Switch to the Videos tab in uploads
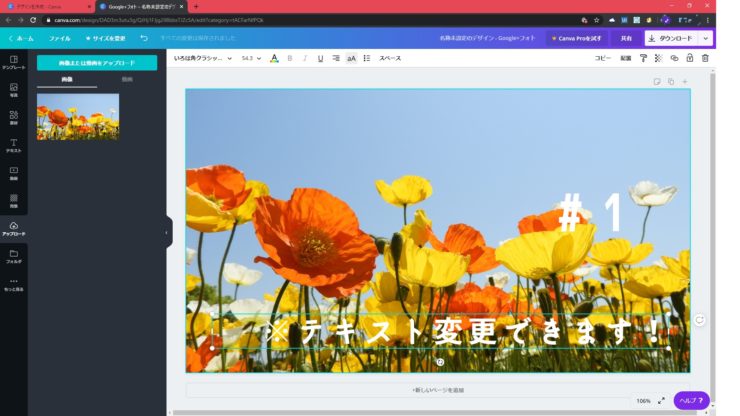 tap(127, 80)
